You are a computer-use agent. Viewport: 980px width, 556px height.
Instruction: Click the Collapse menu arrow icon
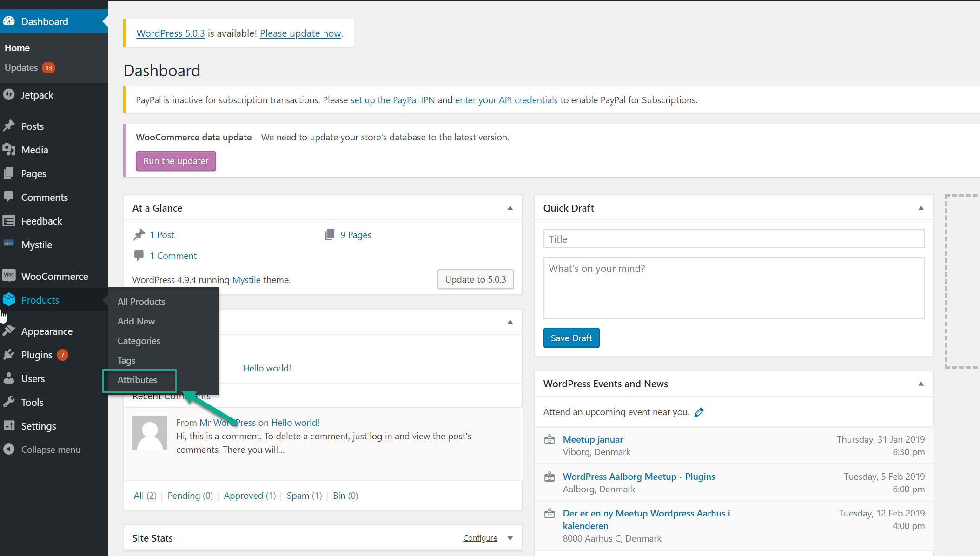pos(9,450)
